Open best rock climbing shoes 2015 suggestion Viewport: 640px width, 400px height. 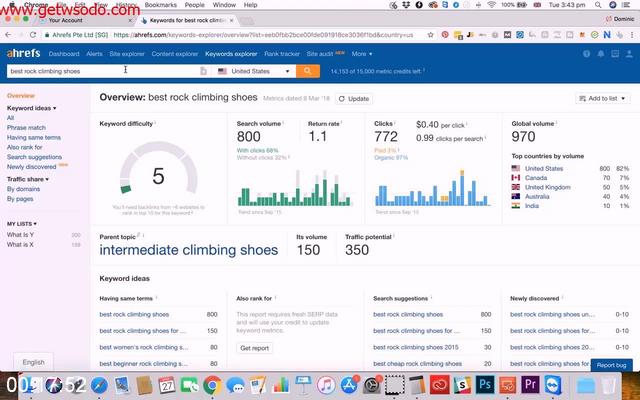pyautogui.click(x=416, y=347)
